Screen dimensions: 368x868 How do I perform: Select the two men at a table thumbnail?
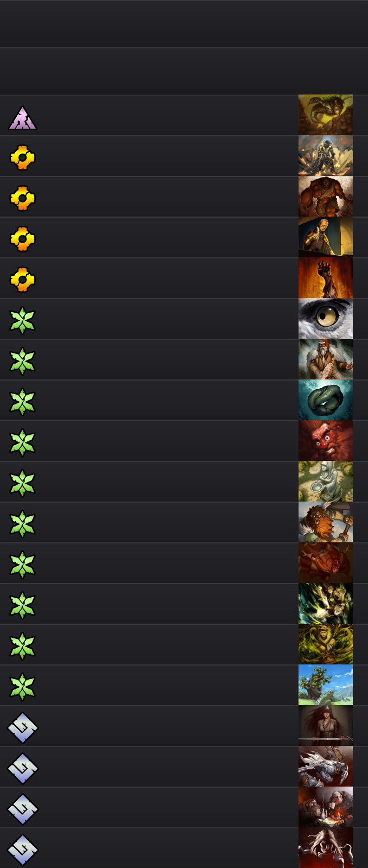coord(326,807)
